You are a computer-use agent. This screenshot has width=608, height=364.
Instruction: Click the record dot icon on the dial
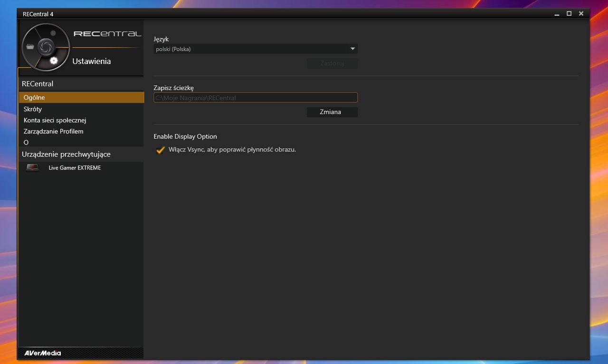[53, 33]
